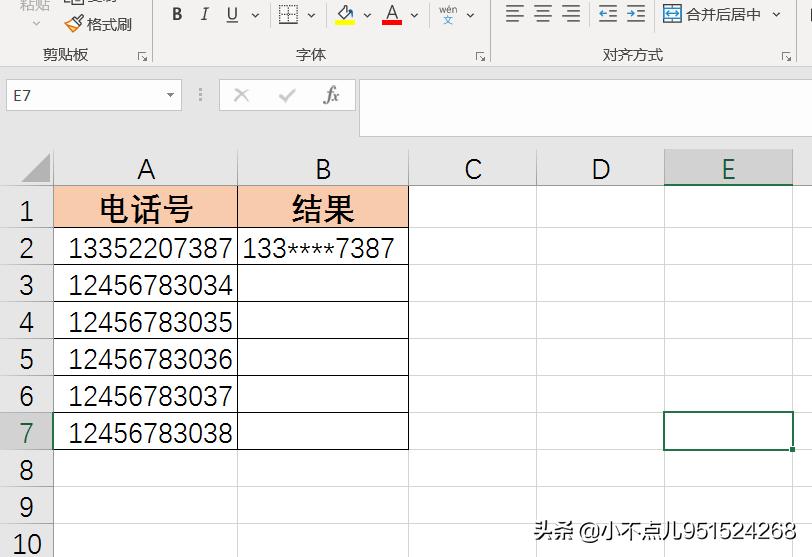Select cell with 12456783037
Viewport: 812px width, 557px height.
coord(146,394)
